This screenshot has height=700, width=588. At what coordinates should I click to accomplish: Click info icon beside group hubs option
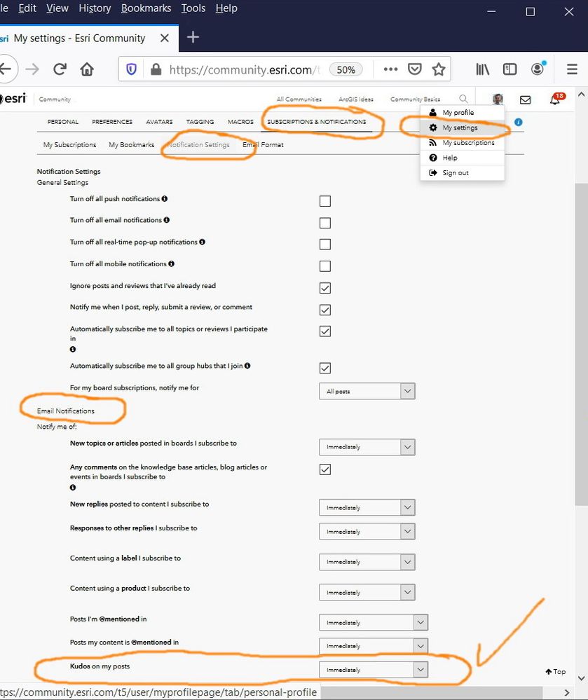tap(247, 366)
